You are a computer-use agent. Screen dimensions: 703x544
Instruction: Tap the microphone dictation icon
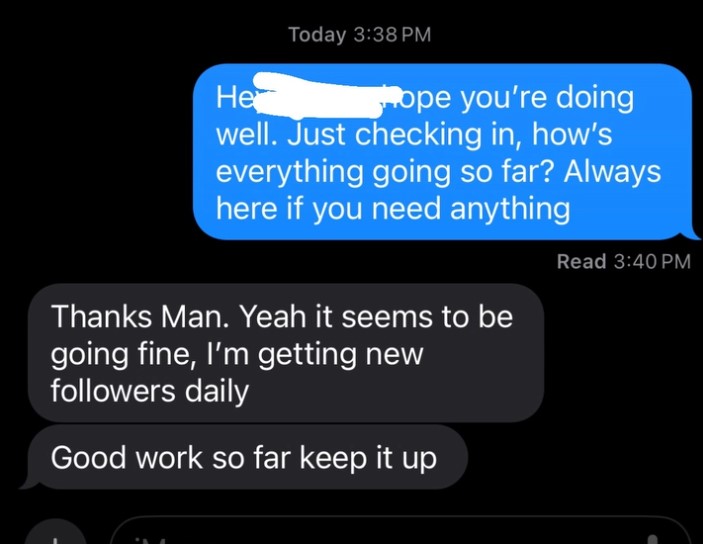pos(653,539)
